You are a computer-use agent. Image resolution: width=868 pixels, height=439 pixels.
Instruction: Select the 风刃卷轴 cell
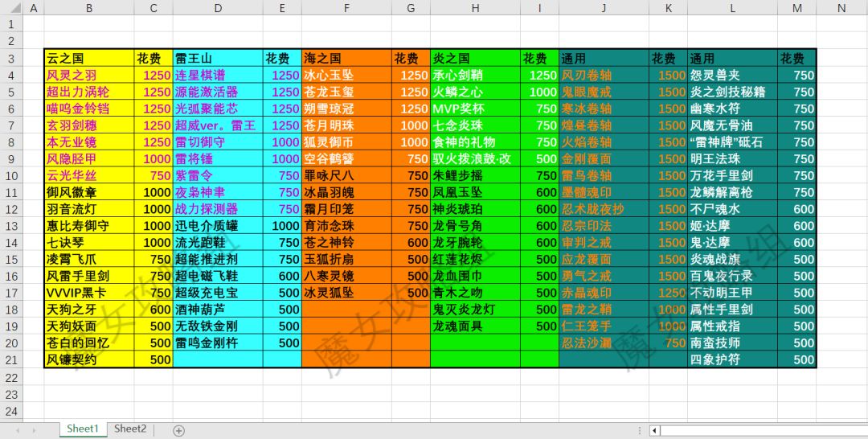604,76
